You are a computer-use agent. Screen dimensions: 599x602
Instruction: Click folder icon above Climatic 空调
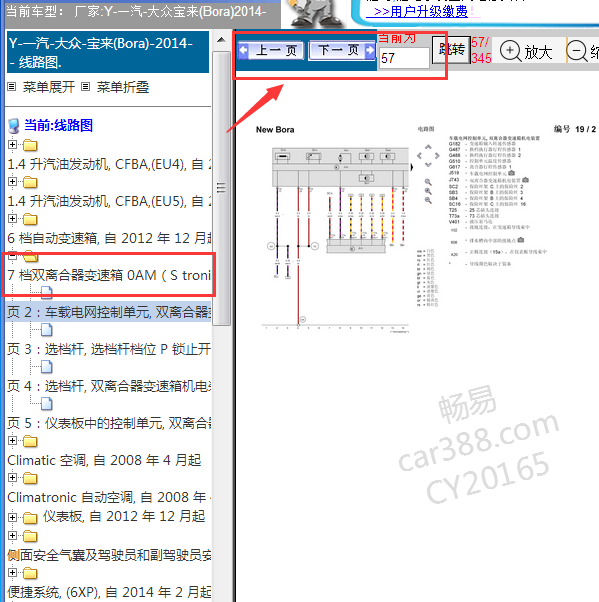coord(30,441)
